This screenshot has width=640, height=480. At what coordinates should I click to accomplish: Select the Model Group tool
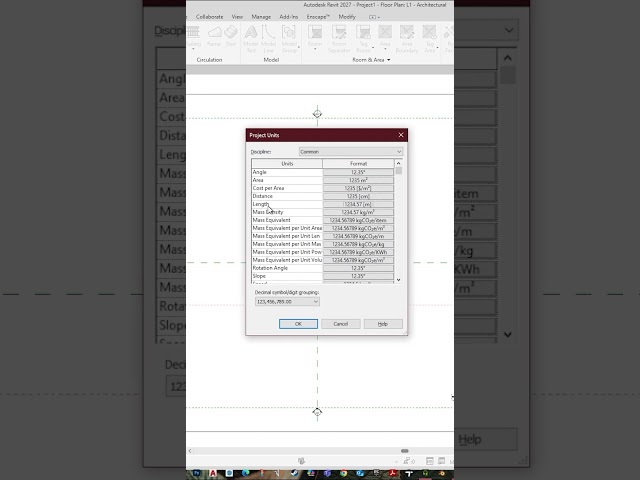click(x=289, y=39)
